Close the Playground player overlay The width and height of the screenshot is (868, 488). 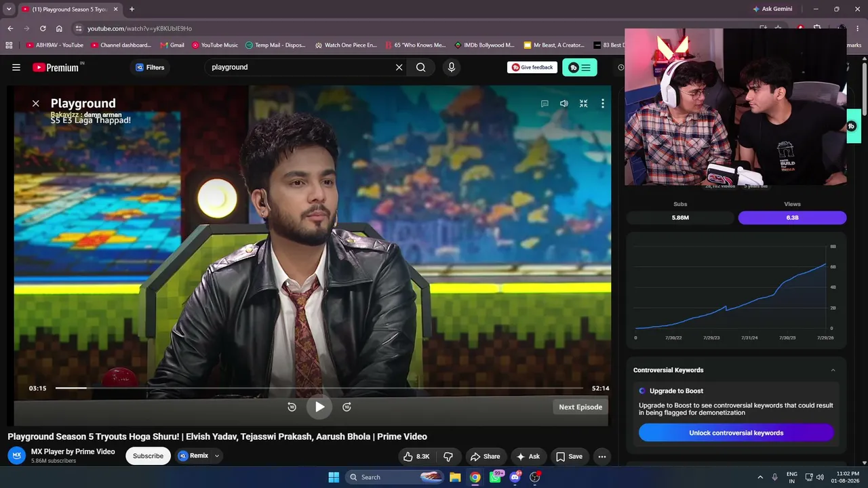[36, 104]
